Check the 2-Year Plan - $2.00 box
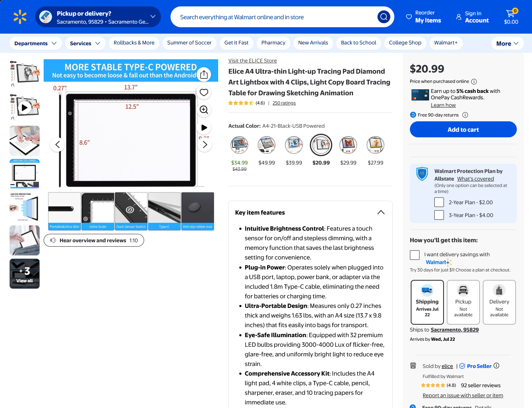532x408 pixels. tap(439, 202)
